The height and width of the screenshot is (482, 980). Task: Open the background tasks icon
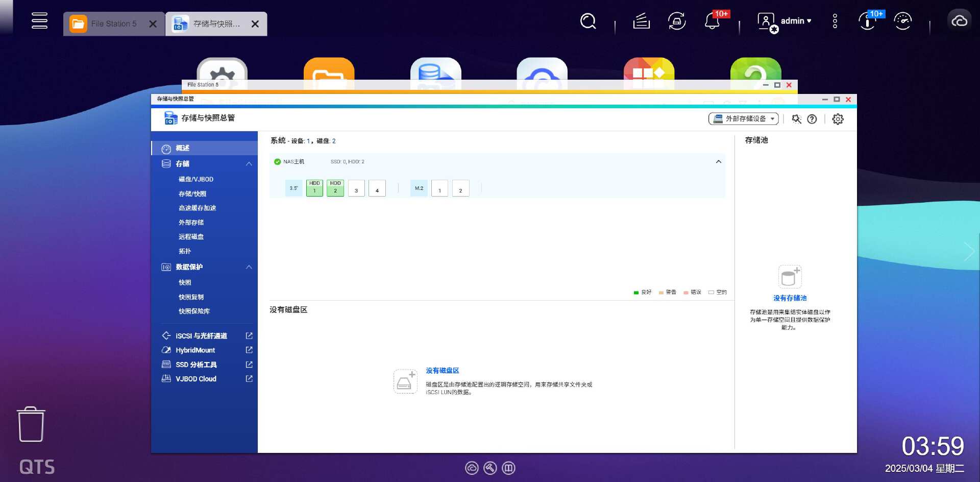641,21
